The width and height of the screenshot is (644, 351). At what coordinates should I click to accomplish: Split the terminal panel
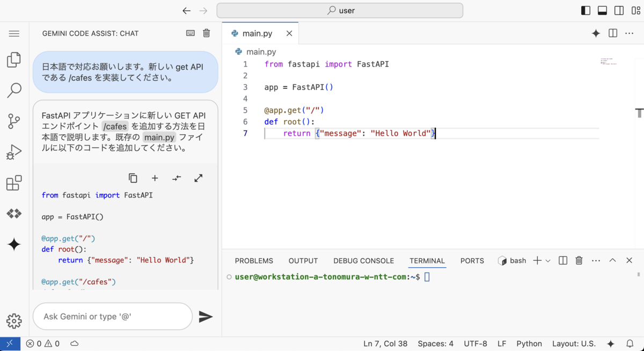point(563,260)
